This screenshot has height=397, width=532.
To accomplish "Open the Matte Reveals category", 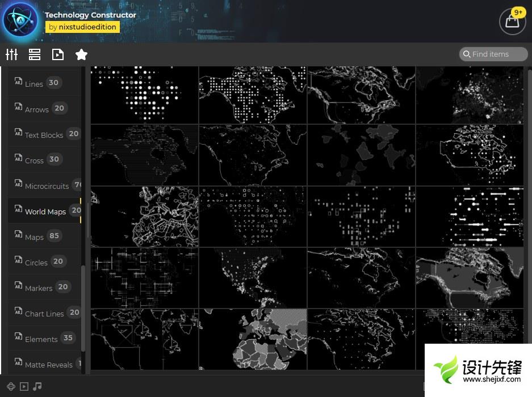I will click(48, 364).
